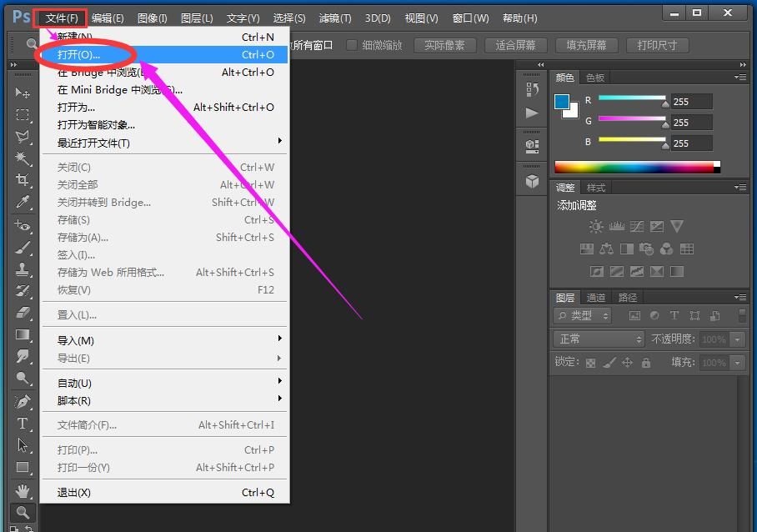The height and width of the screenshot is (532, 757).
Task: Select the Path Selection tool
Action: (x=23, y=445)
